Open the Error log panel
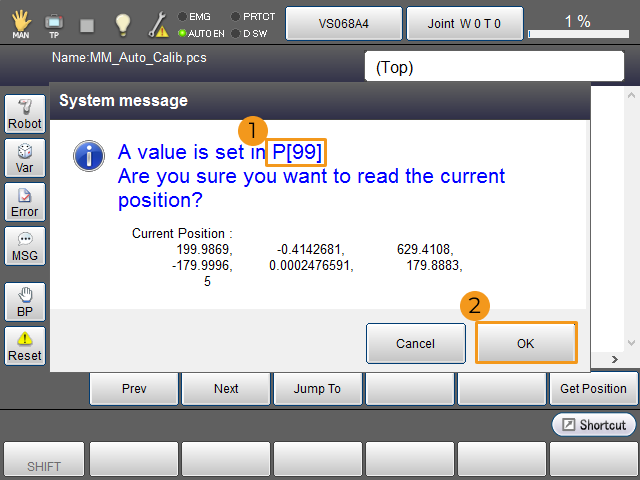Image resolution: width=640 pixels, height=480 pixels. coord(25,202)
